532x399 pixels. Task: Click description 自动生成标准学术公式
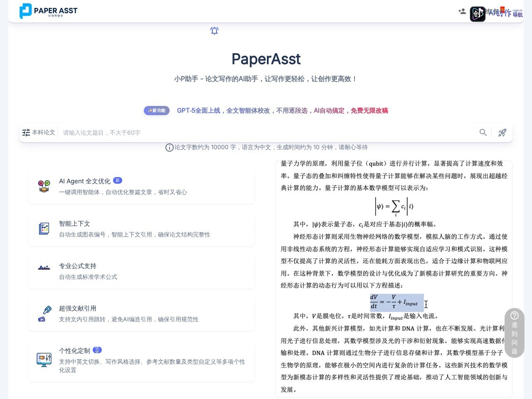pos(88,277)
